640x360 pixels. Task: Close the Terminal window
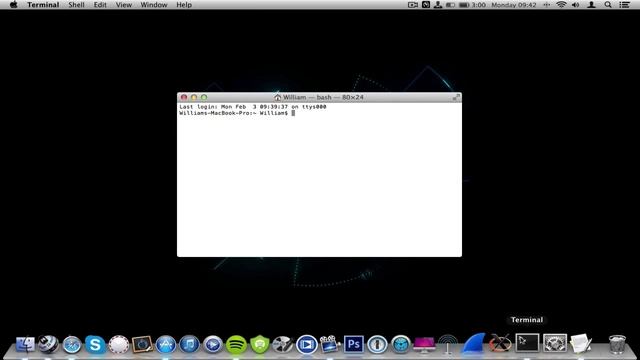click(184, 97)
